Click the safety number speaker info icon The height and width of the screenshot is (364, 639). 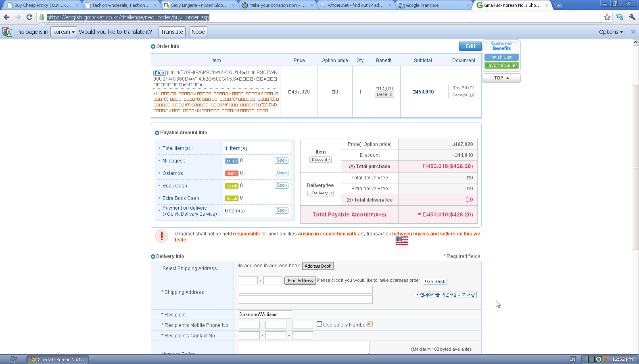tap(370, 324)
